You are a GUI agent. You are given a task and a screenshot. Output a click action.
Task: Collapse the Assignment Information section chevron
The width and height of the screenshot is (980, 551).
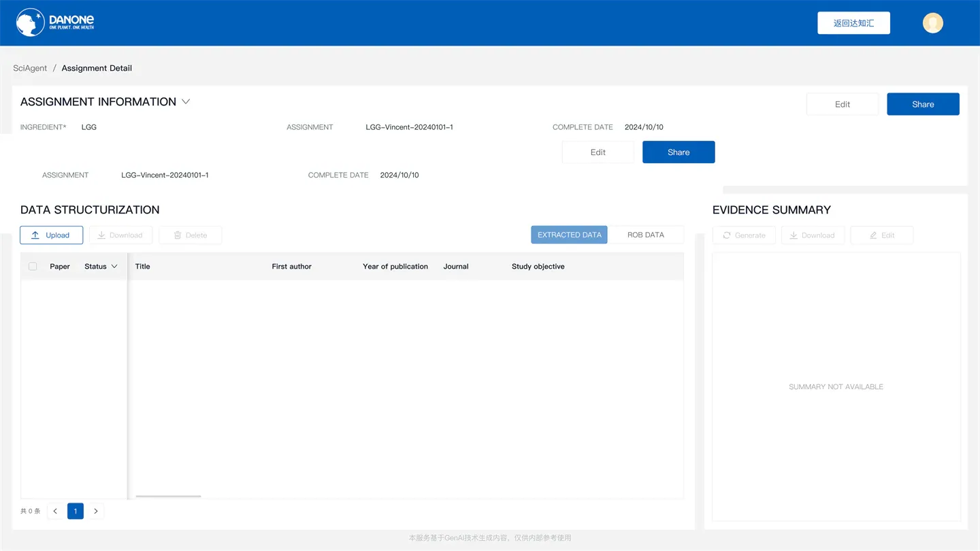point(186,102)
